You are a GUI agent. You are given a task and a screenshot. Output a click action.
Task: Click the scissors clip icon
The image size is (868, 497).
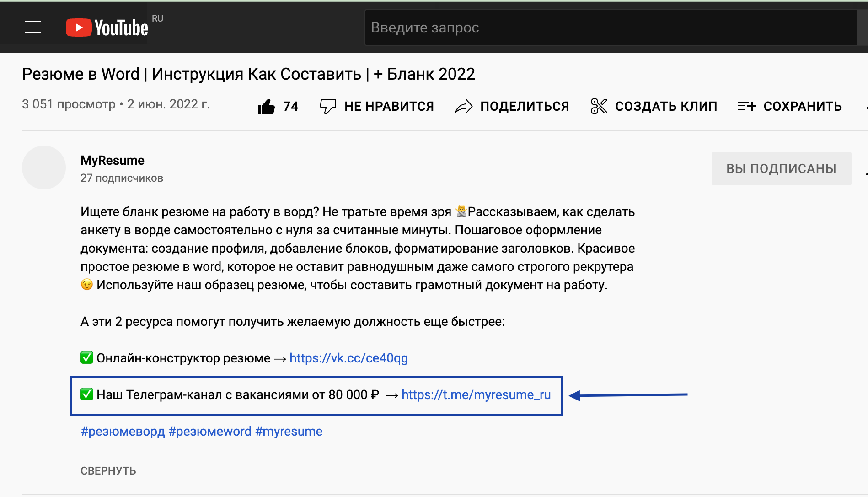[x=599, y=107]
